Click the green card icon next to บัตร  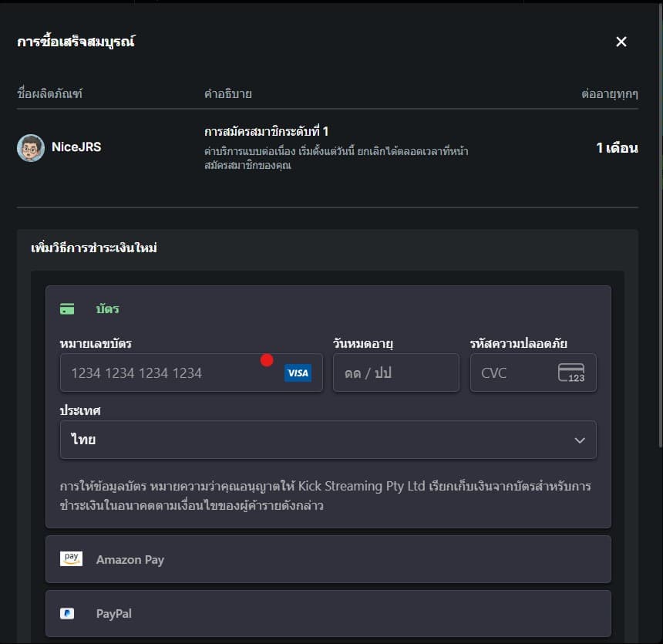(67, 309)
